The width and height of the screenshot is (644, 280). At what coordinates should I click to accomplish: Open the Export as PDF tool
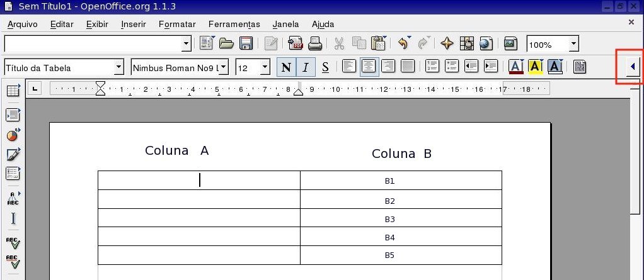click(295, 44)
